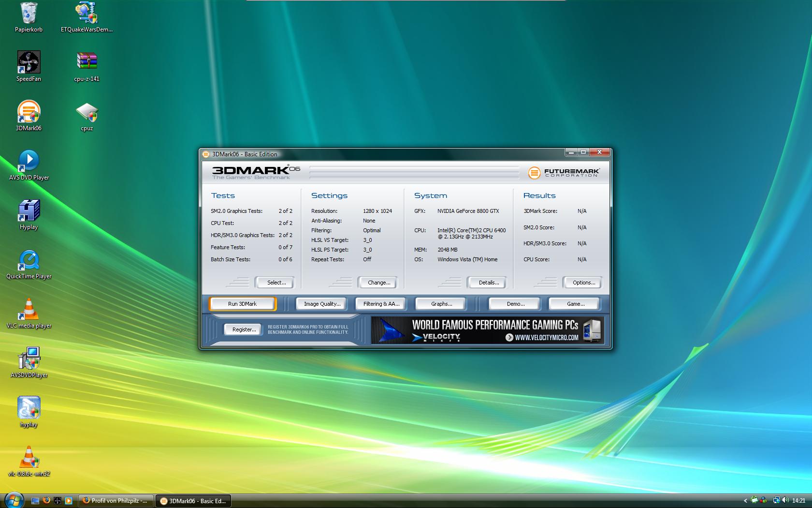Click the taskbar clock showing 14:21
This screenshot has width=812, height=508.
click(798, 501)
